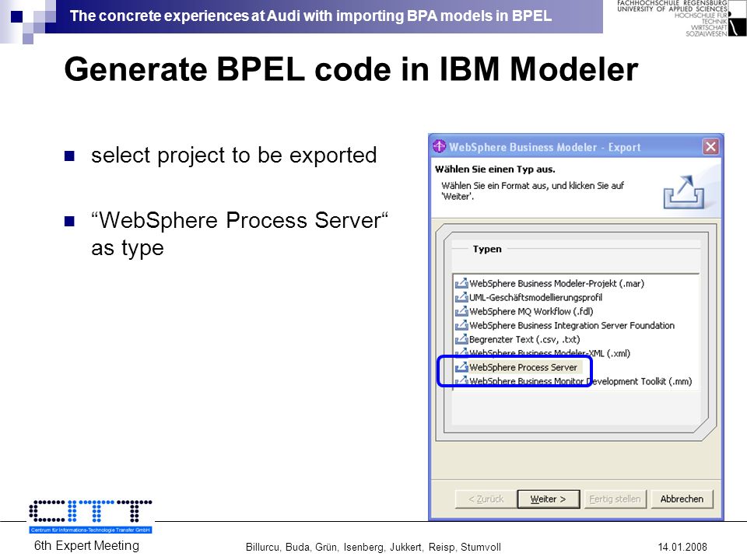Select WebSphere Business Modeler-XML (.xml) type
The image size is (747, 560).
pyautogui.click(x=550, y=353)
